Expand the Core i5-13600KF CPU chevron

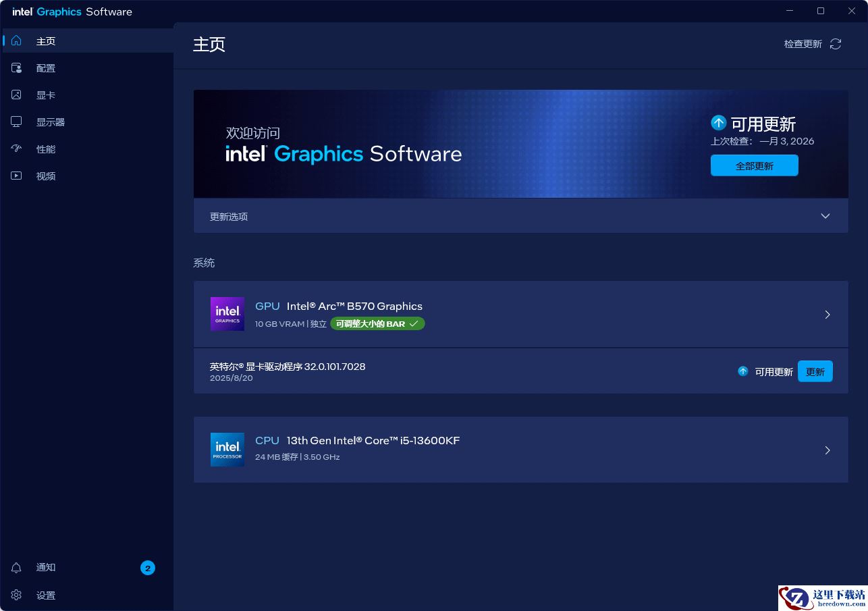[828, 450]
